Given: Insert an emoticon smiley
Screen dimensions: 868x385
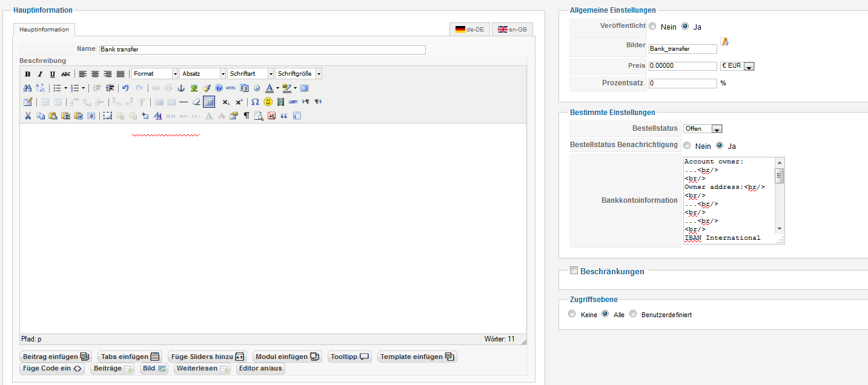Looking at the screenshot, I should click(x=268, y=102).
